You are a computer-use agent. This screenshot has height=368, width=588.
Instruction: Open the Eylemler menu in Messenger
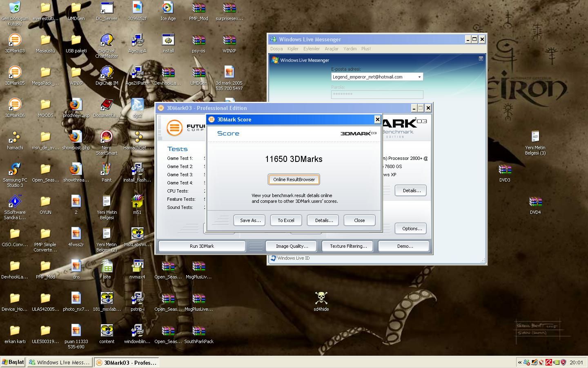pos(312,49)
